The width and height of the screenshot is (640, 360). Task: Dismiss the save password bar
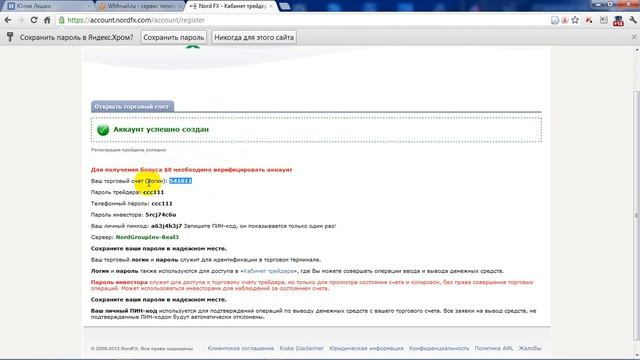coord(634,37)
